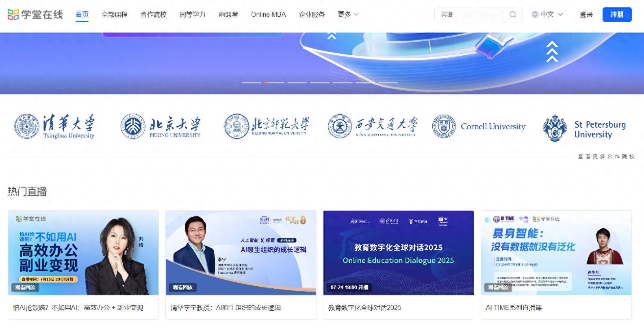The height and width of the screenshot is (329, 644).
Task: Click title AI TIME系列直播课
Action: [514, 308]
